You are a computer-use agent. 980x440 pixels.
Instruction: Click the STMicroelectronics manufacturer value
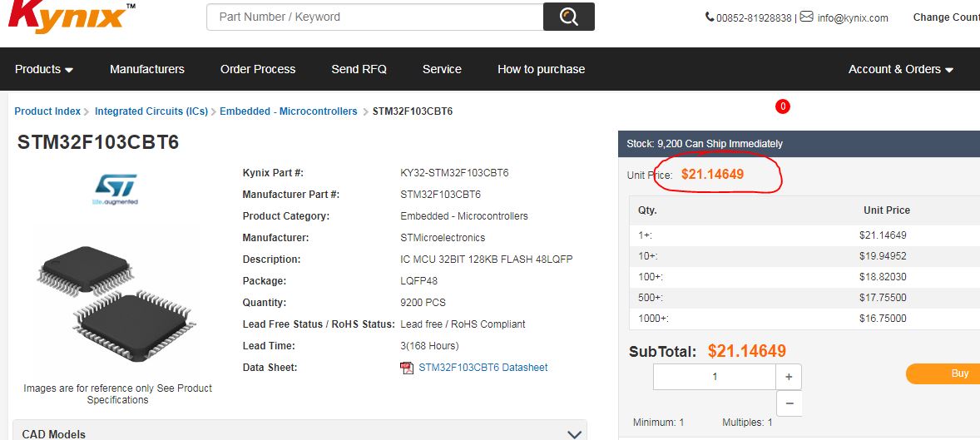443,238
